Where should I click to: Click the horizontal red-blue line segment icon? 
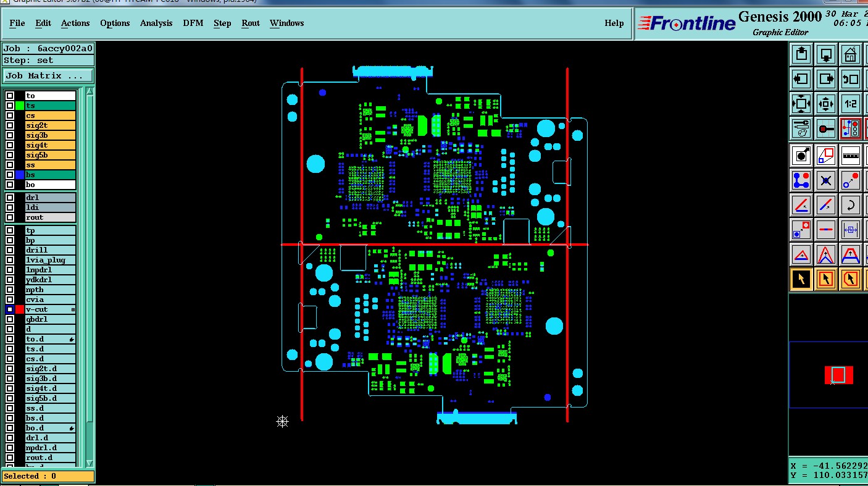click(x=826, y=230)
